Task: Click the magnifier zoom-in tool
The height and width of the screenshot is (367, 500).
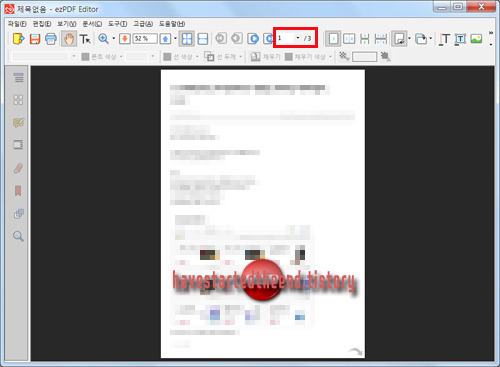Action: [x=104, y=39]
